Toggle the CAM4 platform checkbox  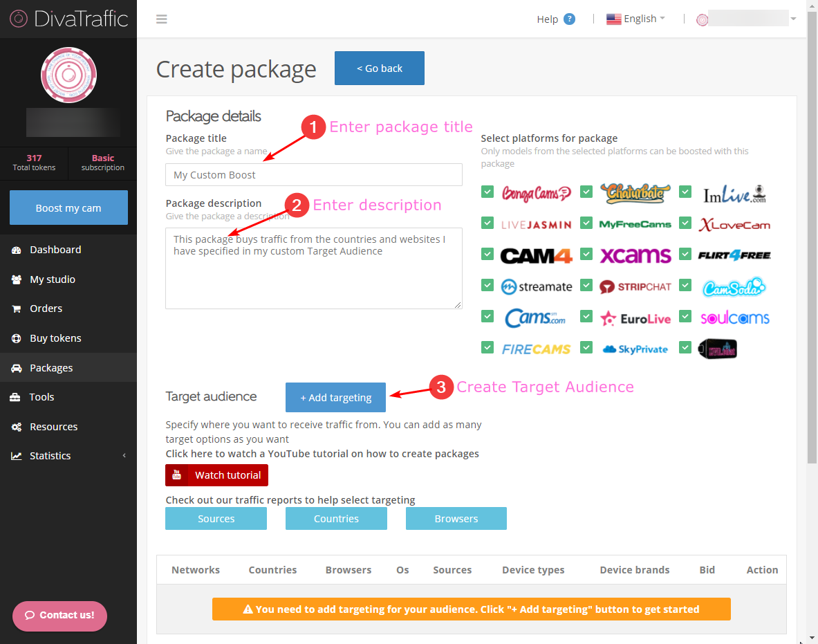pos(487,254)
